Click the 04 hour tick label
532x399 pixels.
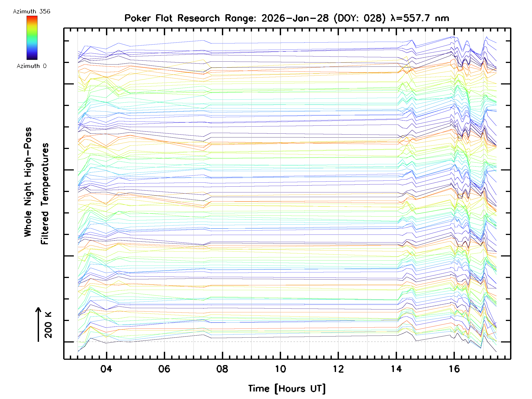point(106,369)
